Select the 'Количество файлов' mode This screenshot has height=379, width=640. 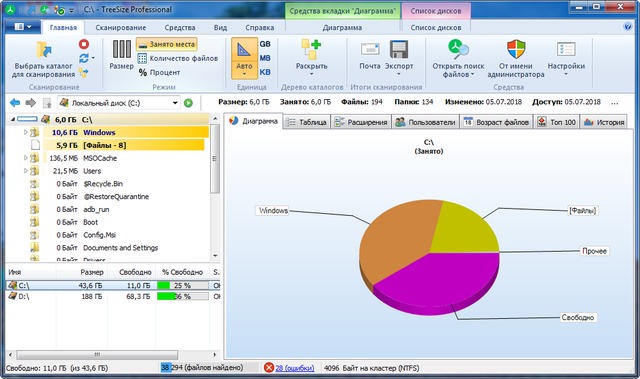178,58
